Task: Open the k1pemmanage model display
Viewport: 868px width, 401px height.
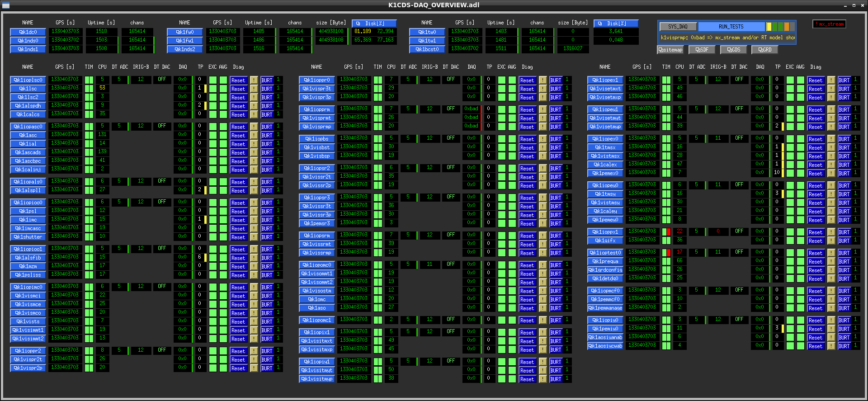Action: coord(605,308)
